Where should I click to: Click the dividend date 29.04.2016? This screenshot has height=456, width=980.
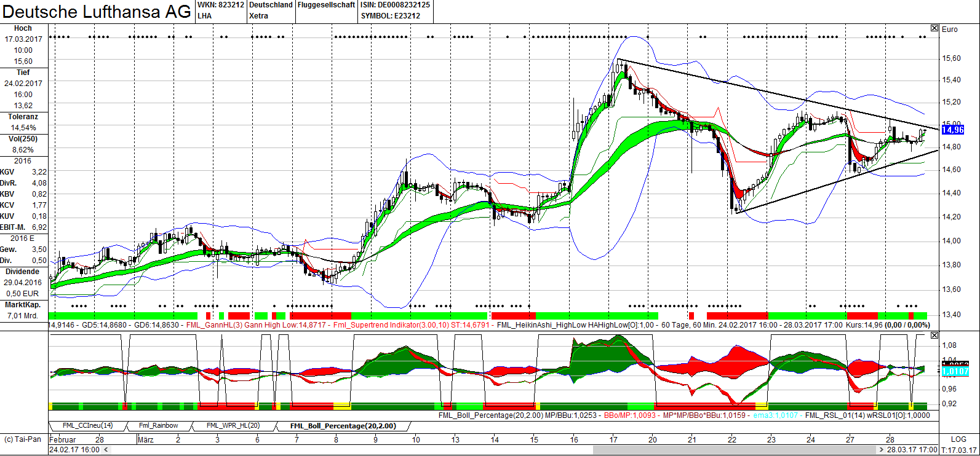point(23,283)
